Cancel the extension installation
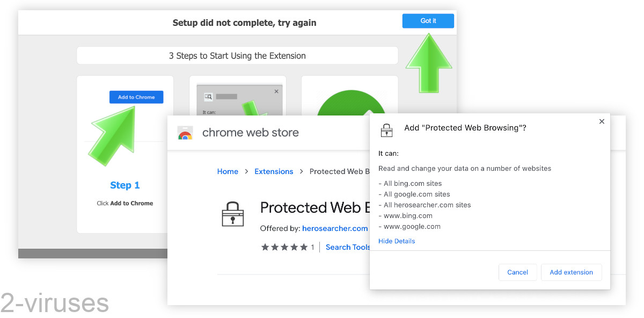Viewport: 644px width, 318px height. pyautogui.click(x=517, y=272)
